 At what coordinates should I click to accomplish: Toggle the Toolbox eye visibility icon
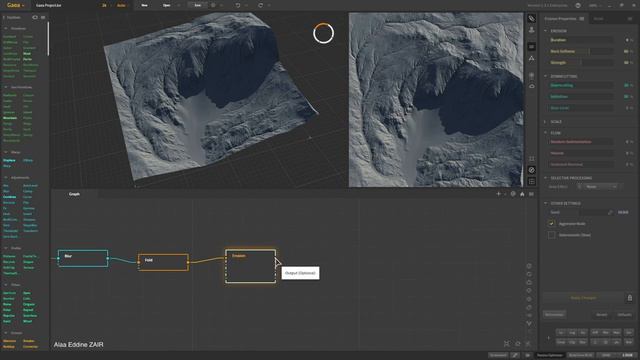(x=35, y=18)
